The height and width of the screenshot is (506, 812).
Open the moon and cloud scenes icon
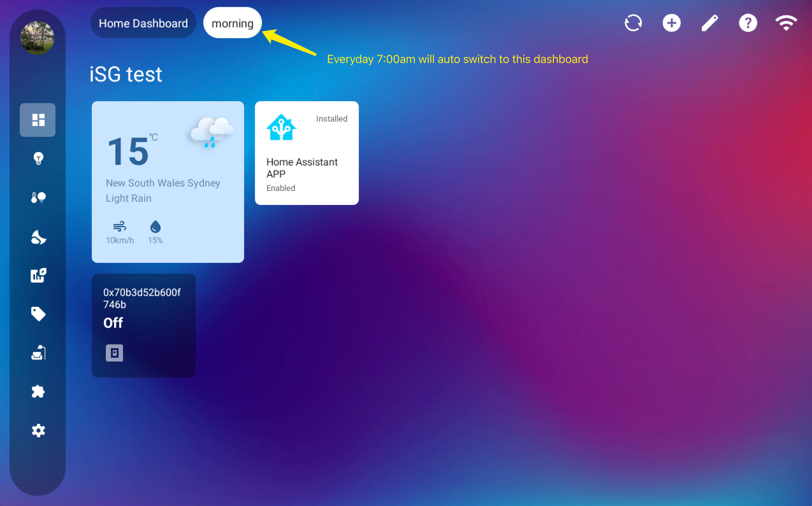point(38,237)
